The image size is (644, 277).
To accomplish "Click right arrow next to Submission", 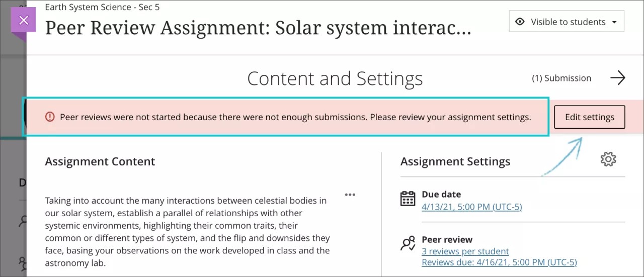I will [x=617, y=78].
